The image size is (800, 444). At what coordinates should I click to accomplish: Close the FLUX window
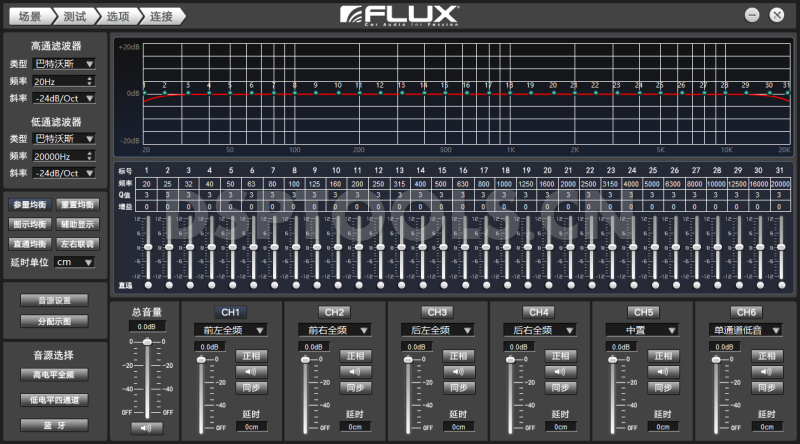click(x=777, y=15)
